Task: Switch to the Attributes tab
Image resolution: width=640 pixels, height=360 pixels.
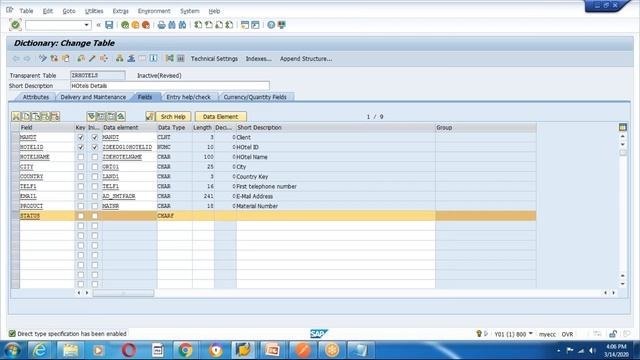Action: pyautogui.click(x=36, y=97)
